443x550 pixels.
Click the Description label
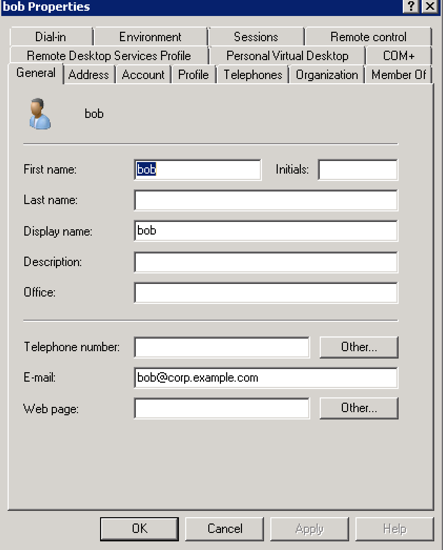click(53, 262)
